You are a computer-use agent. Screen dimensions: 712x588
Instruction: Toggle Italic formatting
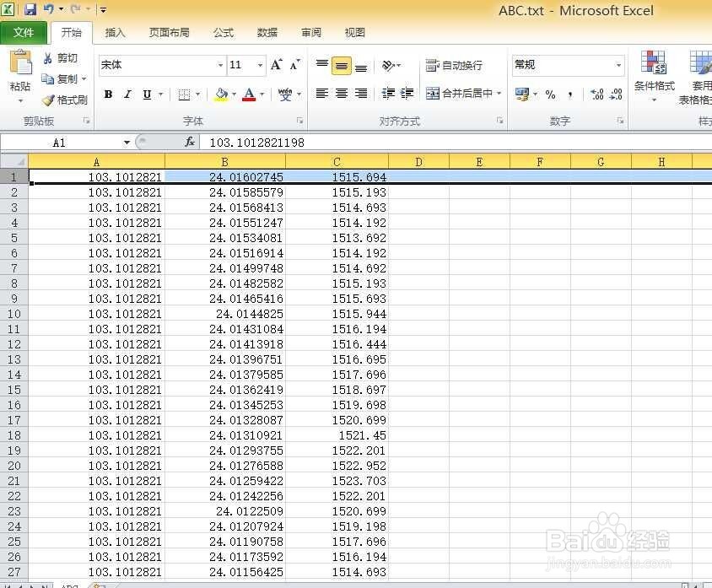pos(127,94)
